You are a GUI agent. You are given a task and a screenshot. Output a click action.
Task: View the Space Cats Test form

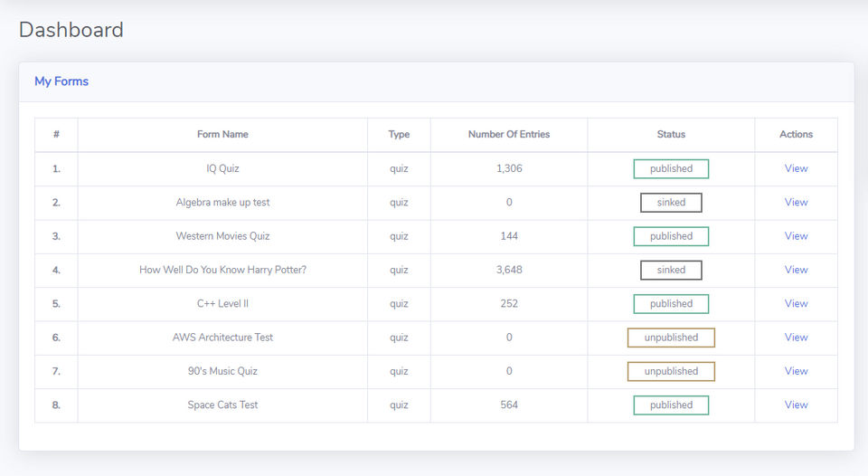coord(796,405)
